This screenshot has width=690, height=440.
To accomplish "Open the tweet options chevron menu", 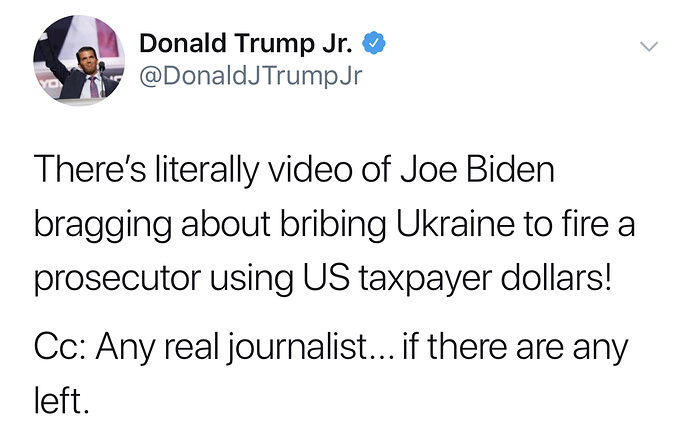I will [650, 46].
